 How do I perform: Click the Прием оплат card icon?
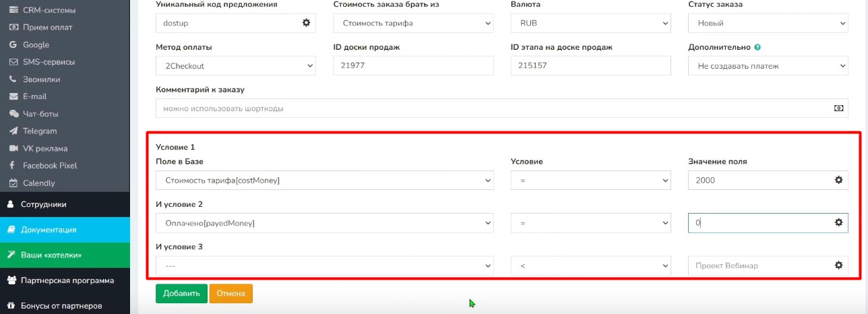point(13,28)
